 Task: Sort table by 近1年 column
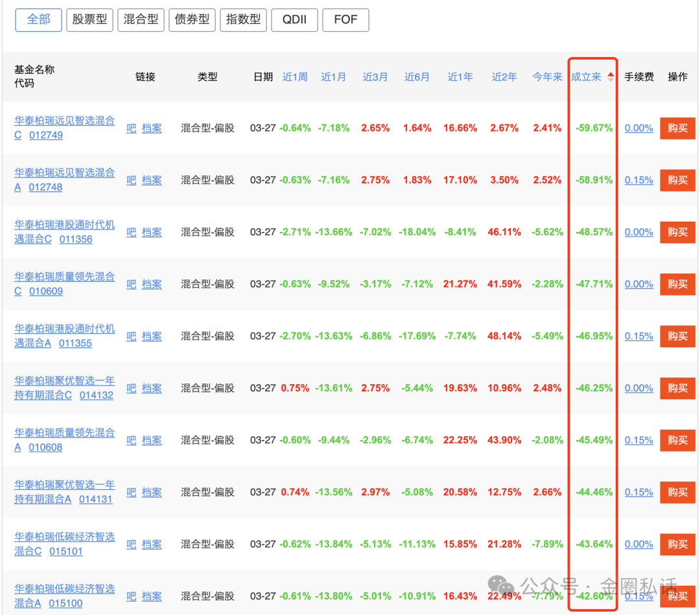(460, 77)
